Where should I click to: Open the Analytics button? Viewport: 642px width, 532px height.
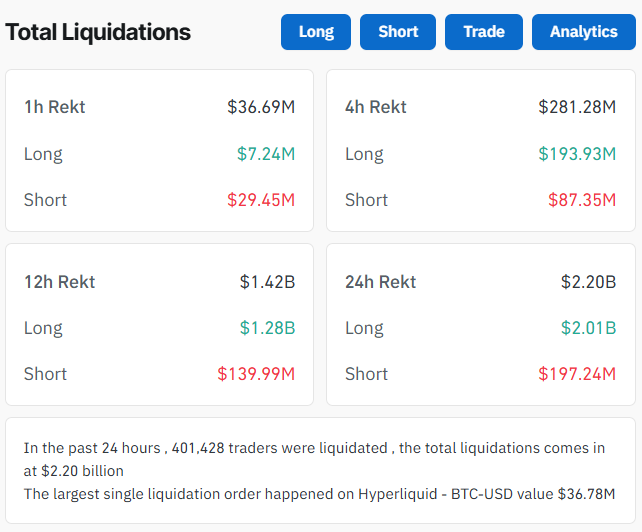click(583, 32)
